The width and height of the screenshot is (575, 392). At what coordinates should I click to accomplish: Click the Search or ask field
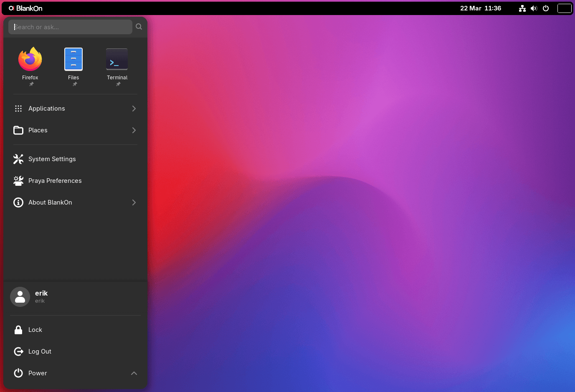(70, 27)
